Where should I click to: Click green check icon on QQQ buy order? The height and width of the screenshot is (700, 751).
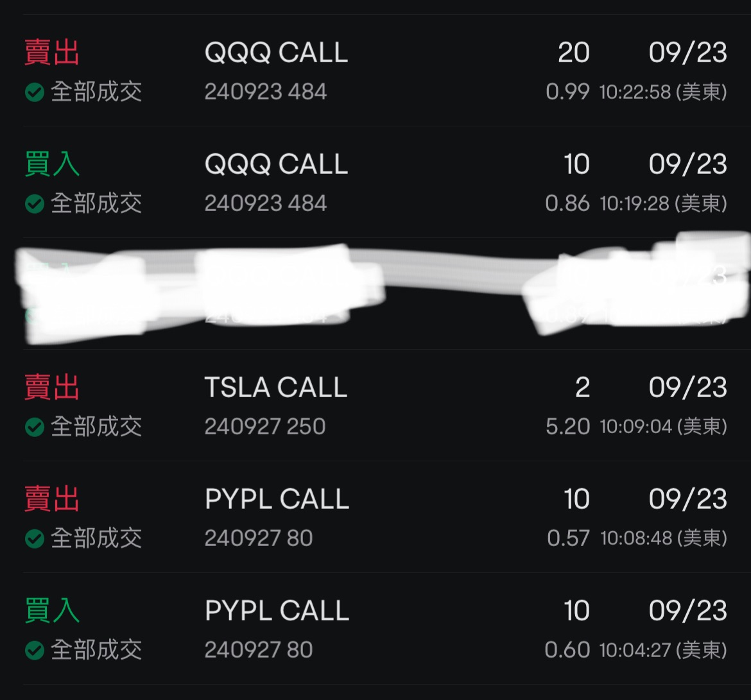pos(34,204)
